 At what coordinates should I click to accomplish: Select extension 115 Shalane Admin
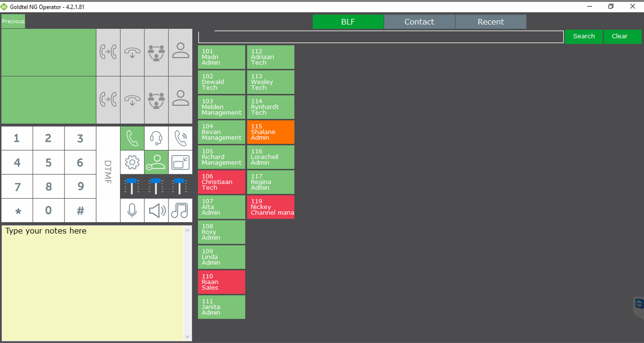coord(270,132)
